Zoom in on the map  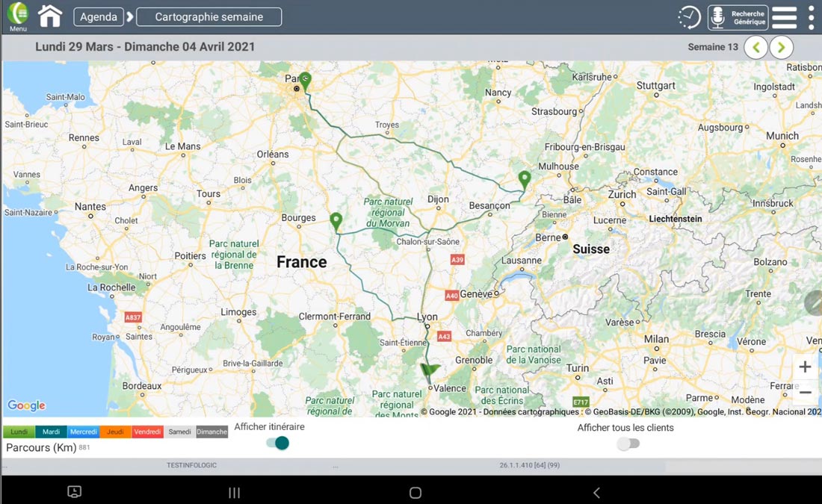point(806,367)
